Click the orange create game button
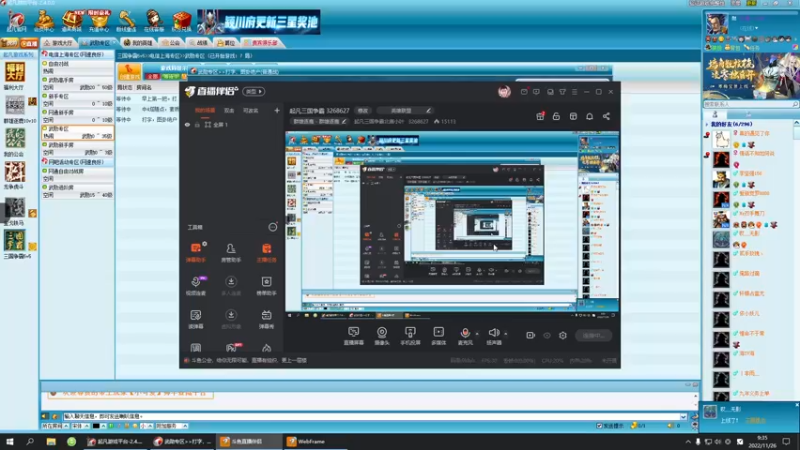 point(129,71)
